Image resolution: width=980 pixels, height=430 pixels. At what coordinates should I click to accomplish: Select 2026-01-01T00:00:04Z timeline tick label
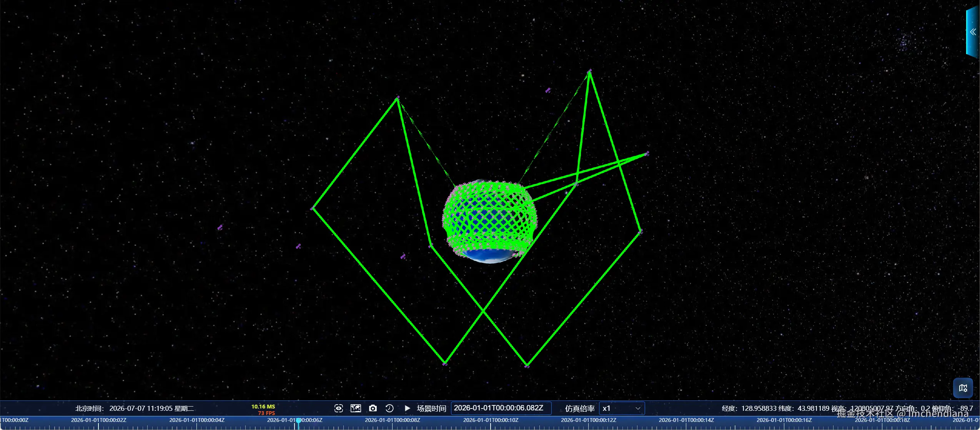(197, 420)
